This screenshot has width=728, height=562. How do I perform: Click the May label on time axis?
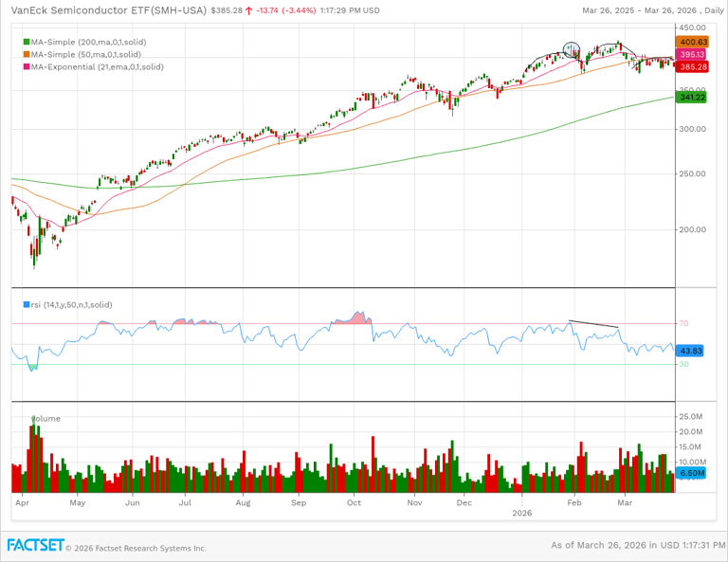(x=78, y=502)
